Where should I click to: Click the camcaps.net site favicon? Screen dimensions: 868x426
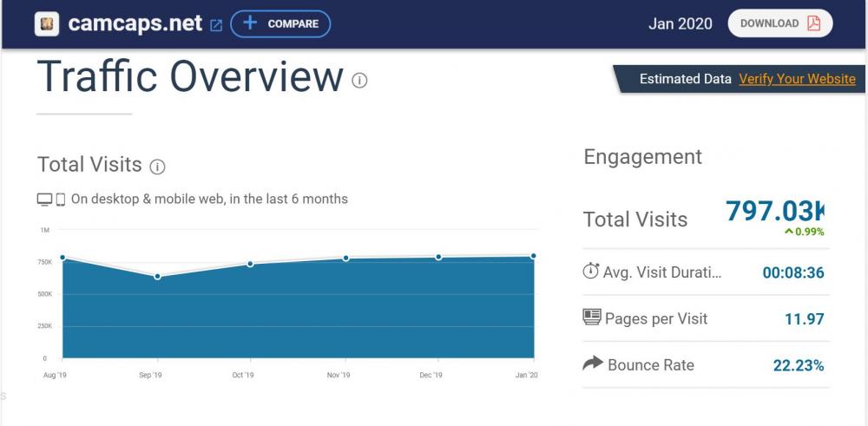pos(47,24)
